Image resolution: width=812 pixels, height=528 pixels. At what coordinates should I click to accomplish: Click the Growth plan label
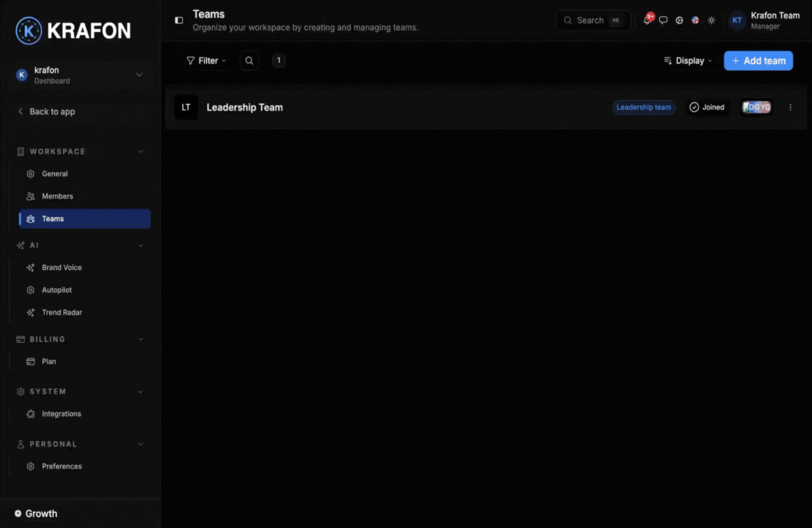click(x=41, y=513)
